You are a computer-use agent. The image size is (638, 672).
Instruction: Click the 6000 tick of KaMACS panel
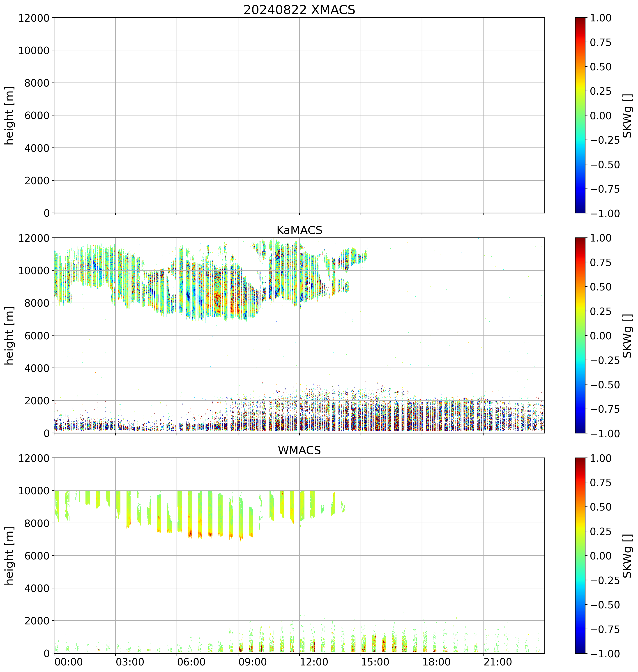37,336
